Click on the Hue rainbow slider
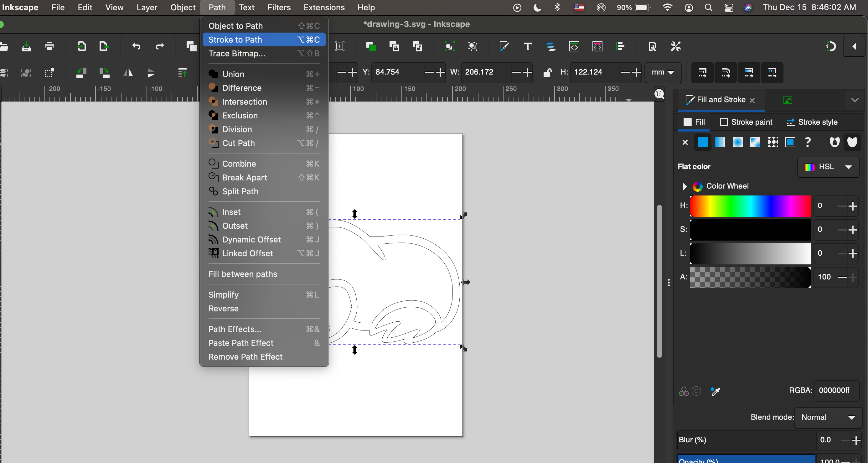Image resolution: width=868 pixels, height=463 pixels. pos(750,206)
